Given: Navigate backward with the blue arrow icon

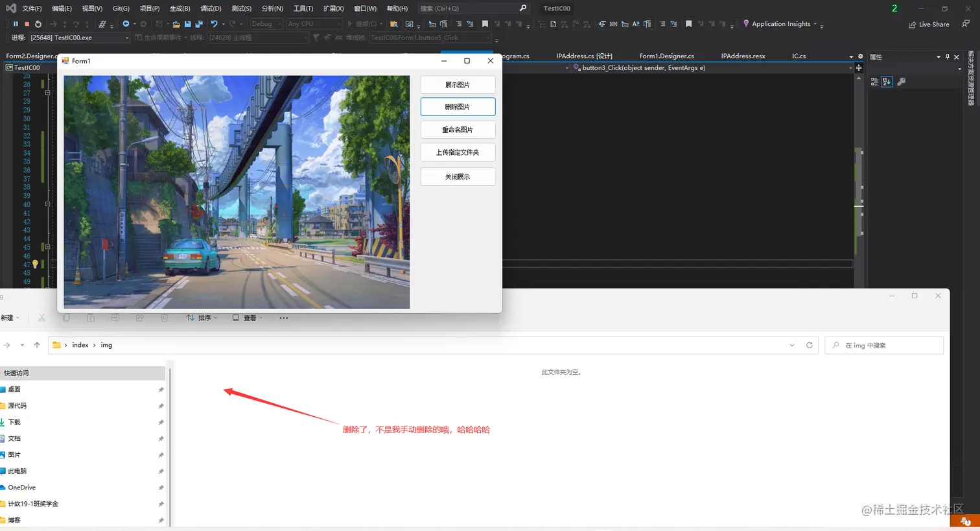Looking at the screenshot, I should pyautogui.click(x=126, y=24).
